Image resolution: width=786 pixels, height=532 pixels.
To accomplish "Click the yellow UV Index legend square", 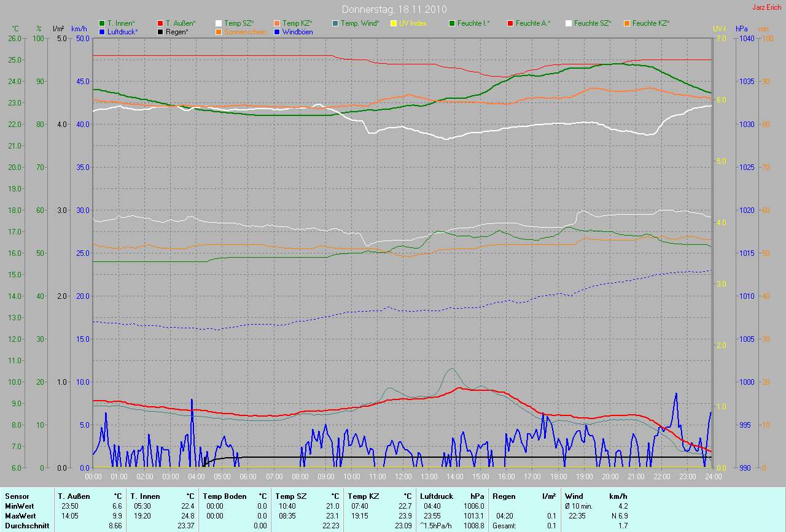I will click(394, 23).
